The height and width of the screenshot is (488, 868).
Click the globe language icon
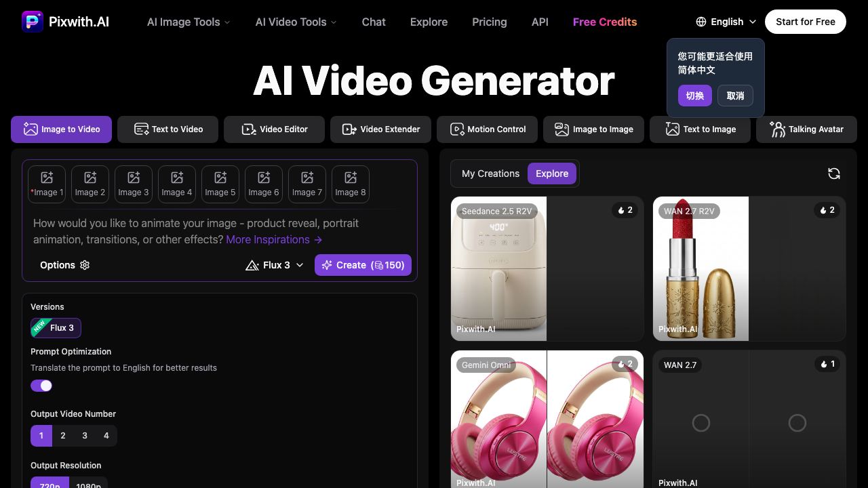pyautogui.click(x=701, y=22)
